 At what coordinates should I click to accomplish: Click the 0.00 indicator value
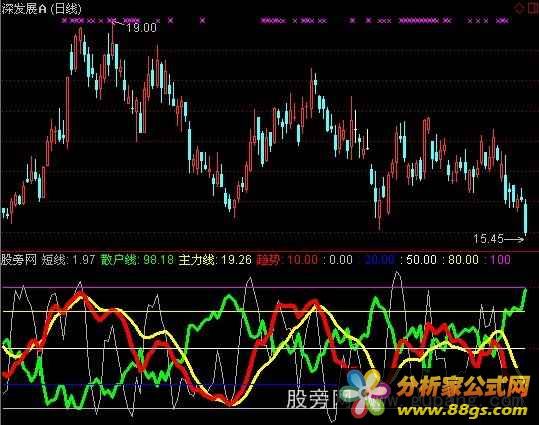tap(341, 260)
